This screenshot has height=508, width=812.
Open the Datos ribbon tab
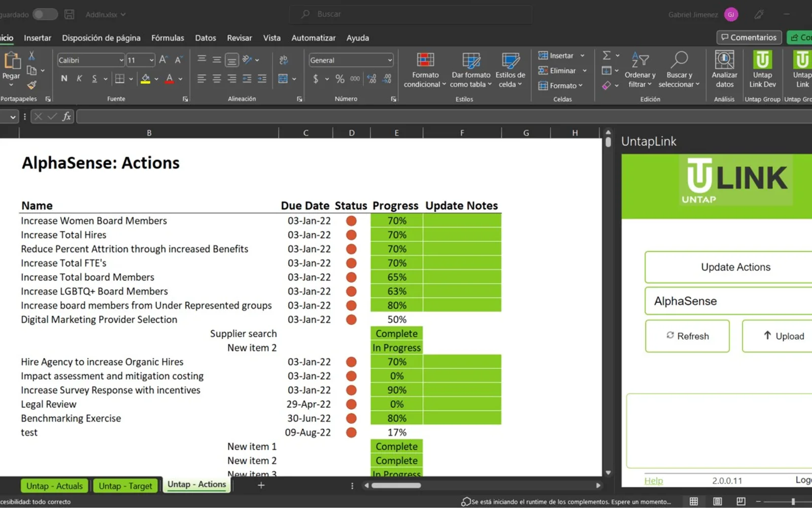206,38
